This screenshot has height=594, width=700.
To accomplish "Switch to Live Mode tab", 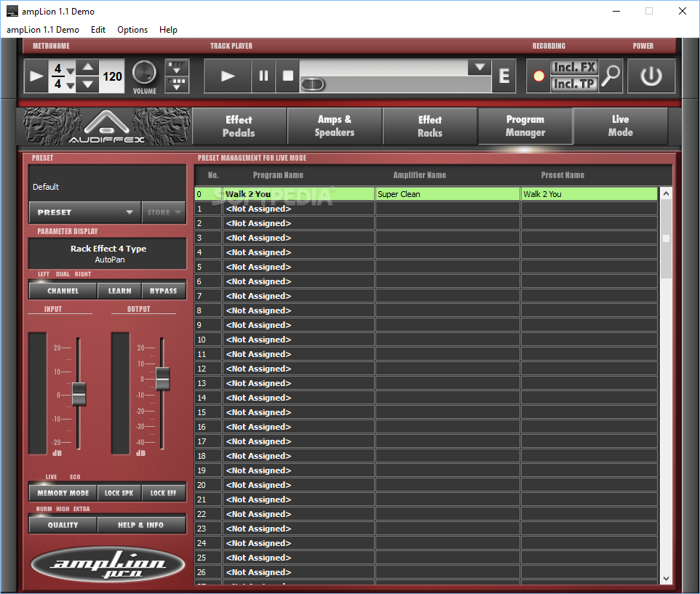I will (621, 127).
